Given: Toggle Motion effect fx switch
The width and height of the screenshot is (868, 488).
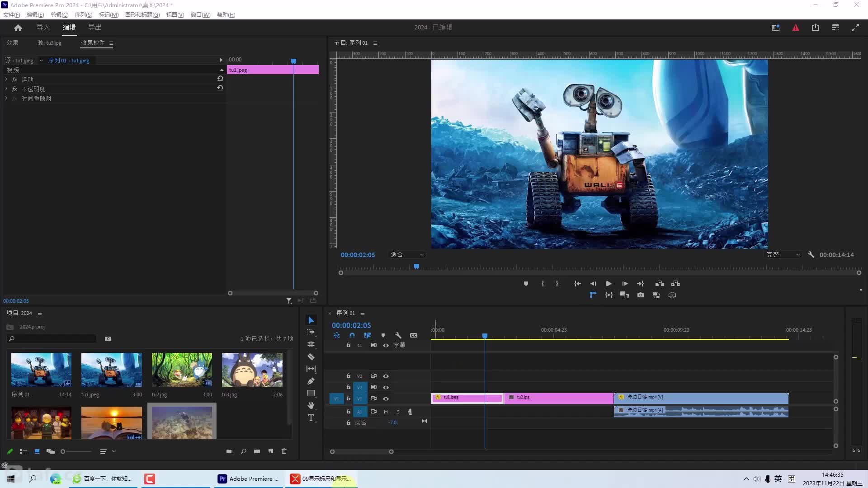Looking at the screenshot, I should pos(14,80).
